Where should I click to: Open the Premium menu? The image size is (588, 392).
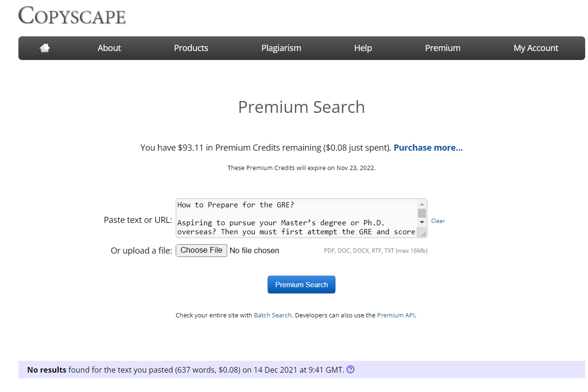click(443, 48)
